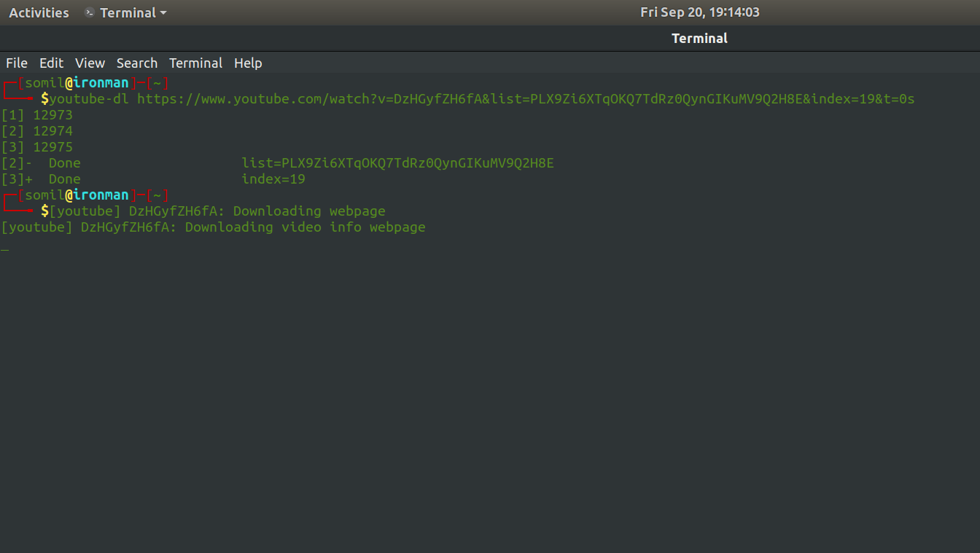Image resolution: width=980 pixels, height=553 pixels.
Task: Click the blinking cursor line in the terminal
Action: [5, 248]
